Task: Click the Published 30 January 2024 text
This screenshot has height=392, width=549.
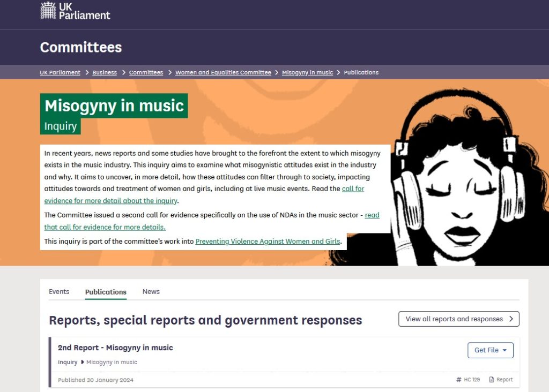Action: (95, 380)
